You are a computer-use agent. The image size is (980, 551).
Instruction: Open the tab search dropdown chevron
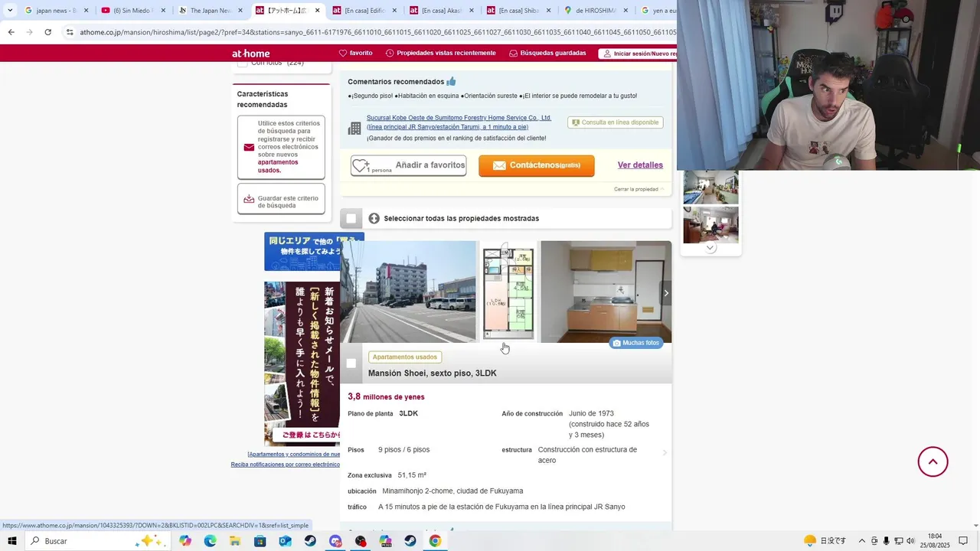[10, 11]
